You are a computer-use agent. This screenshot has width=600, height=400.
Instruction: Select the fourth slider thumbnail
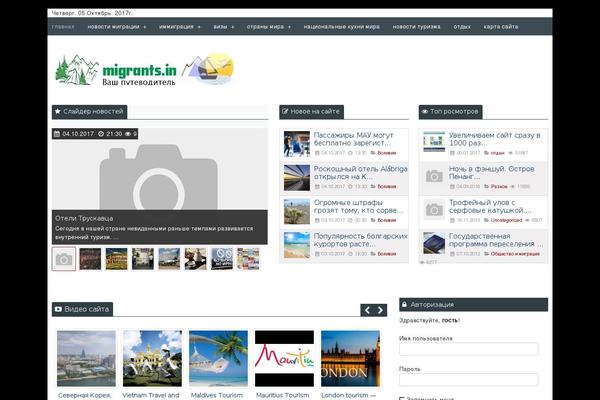[x=143, y=259]
